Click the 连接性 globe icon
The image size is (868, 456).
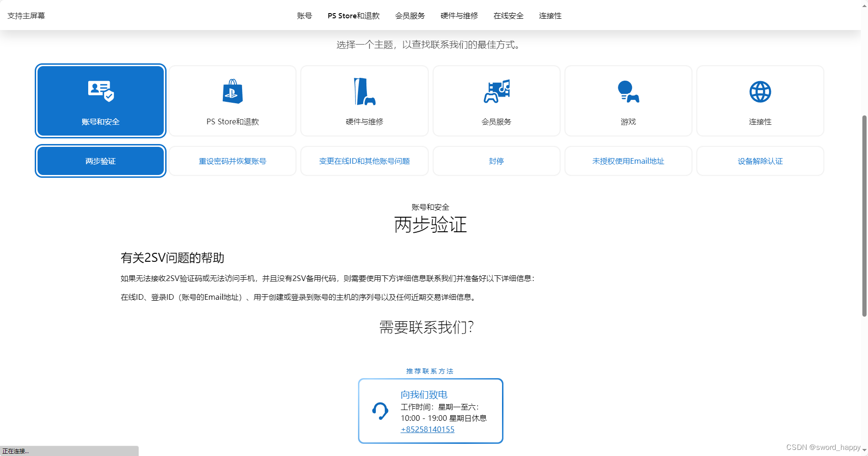(760, 91)
